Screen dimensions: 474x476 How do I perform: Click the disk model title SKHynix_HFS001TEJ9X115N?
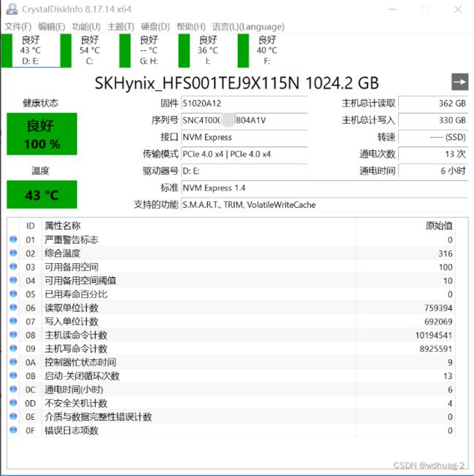point(197,83)
